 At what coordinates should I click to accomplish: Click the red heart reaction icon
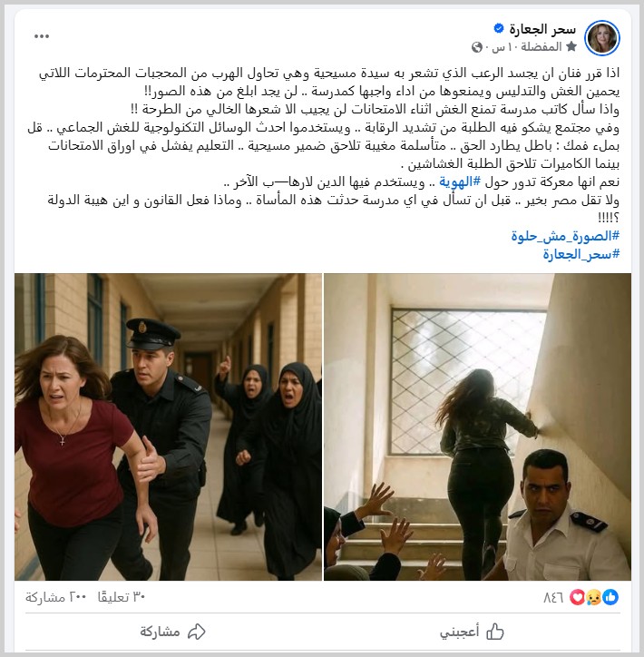(578, 597)
